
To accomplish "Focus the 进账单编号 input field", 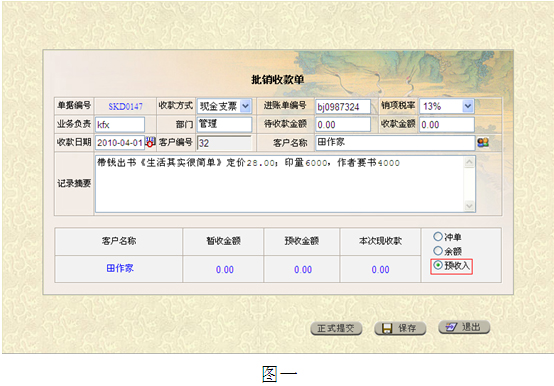I will click(x=343, y=107).
